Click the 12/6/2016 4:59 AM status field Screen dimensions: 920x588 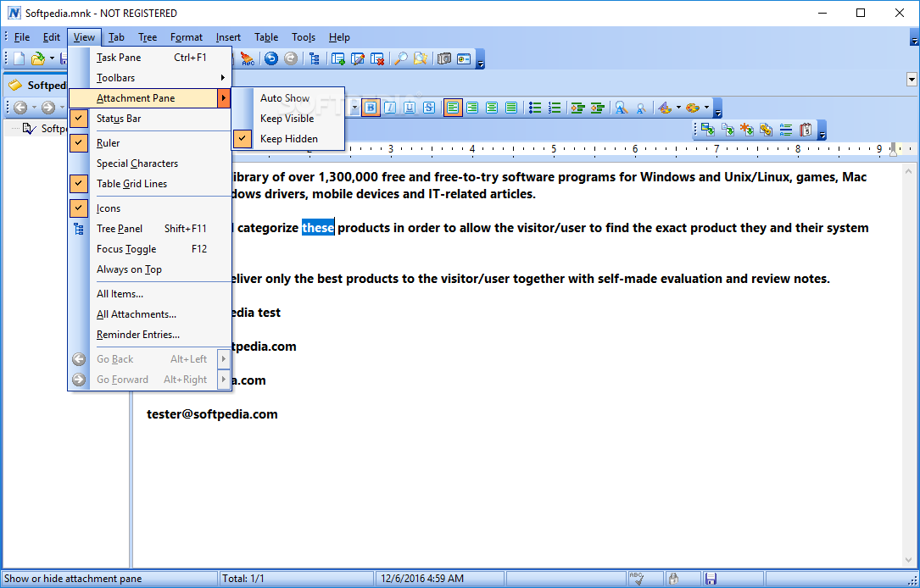tap(440, 579)
